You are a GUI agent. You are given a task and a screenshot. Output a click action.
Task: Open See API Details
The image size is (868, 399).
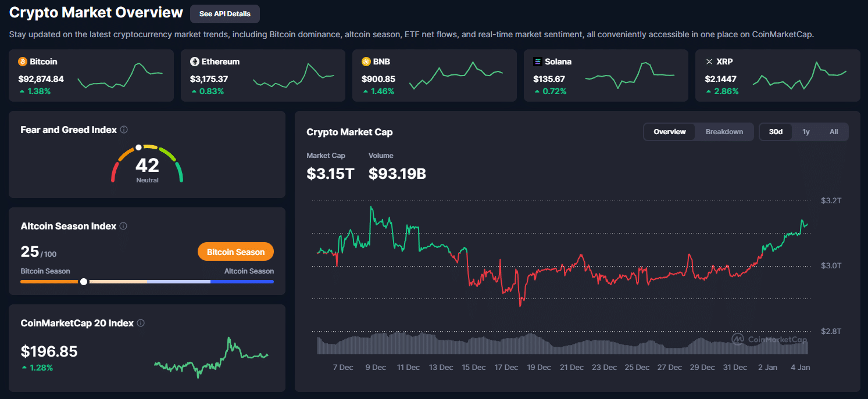coord(224,13)
